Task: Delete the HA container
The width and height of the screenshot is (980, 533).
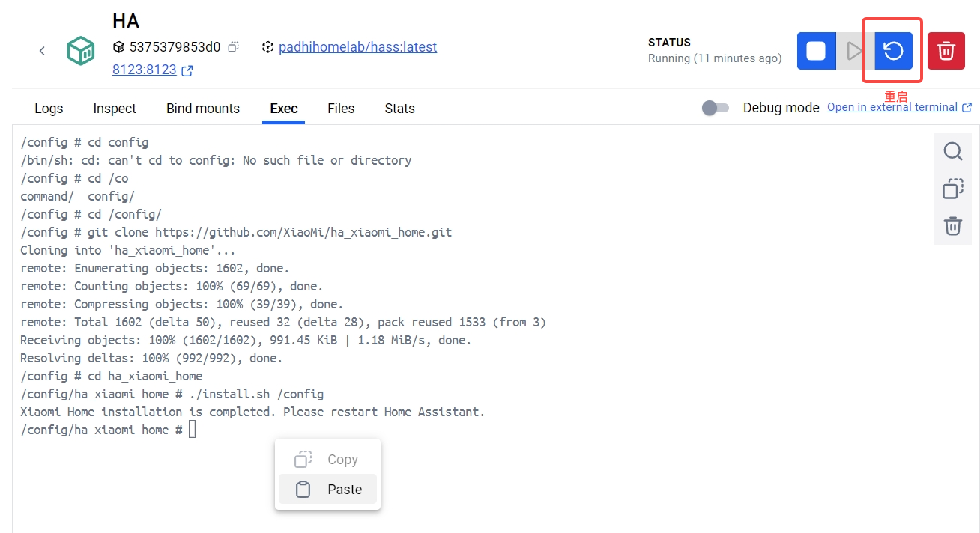Action: [x=946, y=51]
